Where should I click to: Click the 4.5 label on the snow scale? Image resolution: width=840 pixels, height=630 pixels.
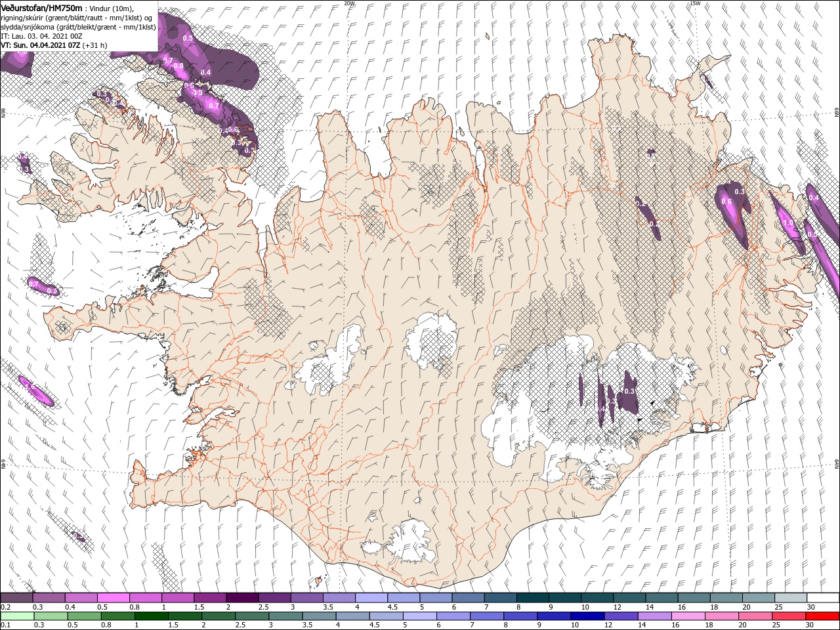[392, 607]
